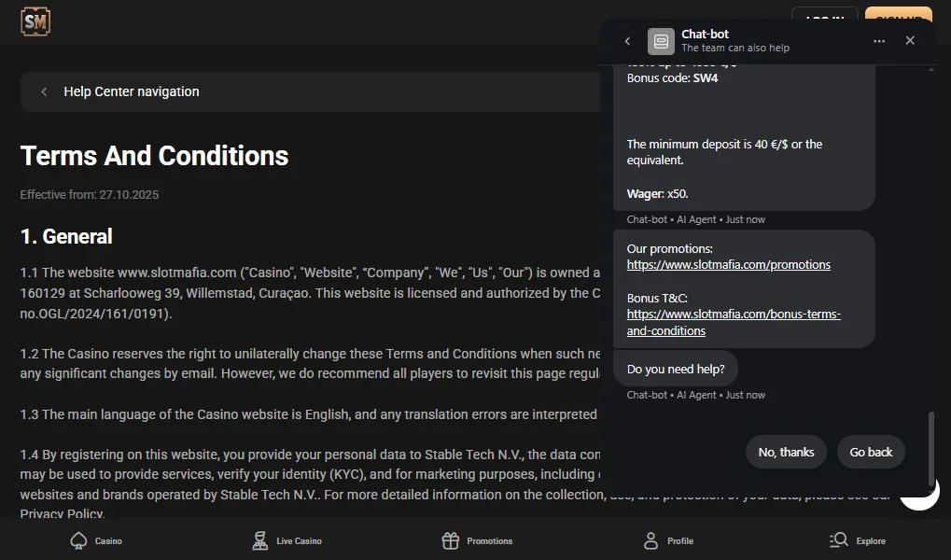The image size is (951, 560).
Task: Click the SM Slotmafia logo
Action: coord(35,22)
